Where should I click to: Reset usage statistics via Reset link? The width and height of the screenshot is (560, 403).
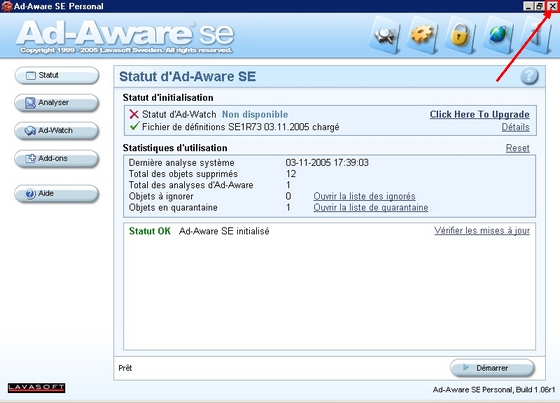coord(518,148)
